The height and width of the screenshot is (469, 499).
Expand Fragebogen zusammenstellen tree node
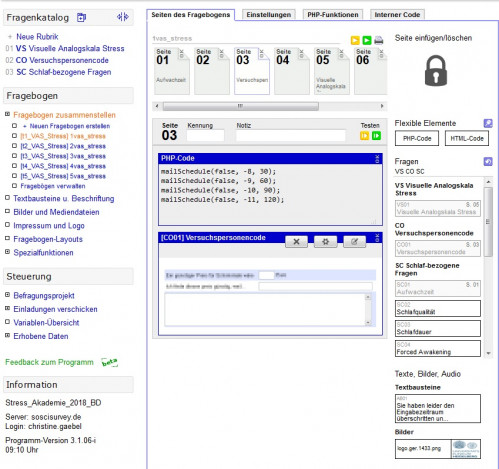[7, 114]
